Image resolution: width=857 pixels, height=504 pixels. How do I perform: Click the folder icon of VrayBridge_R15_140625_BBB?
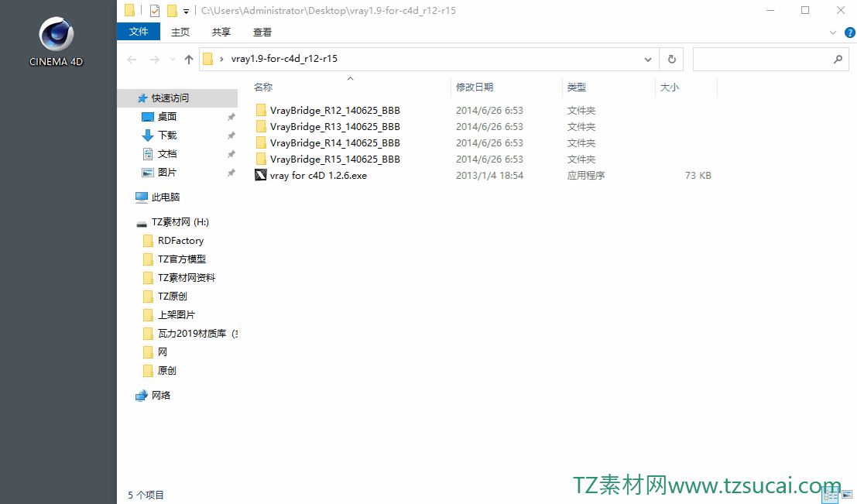point(261,159)
